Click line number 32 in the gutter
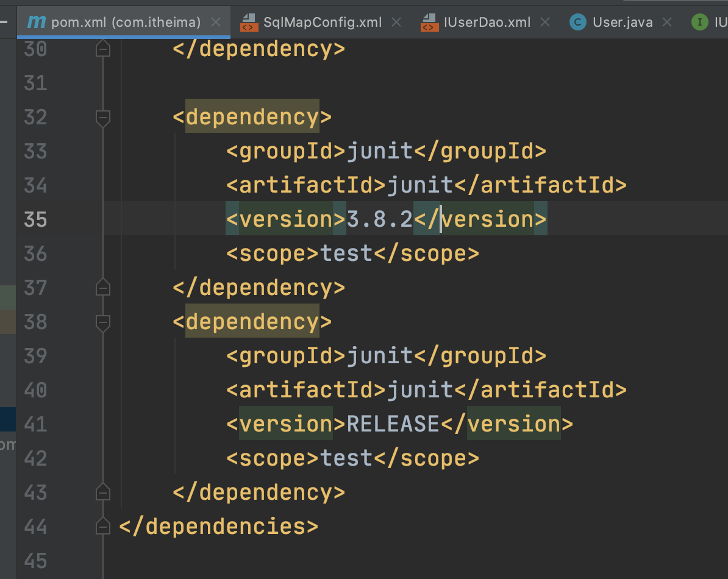Screen dimensions: 728x579 click(x=35, y=117)
